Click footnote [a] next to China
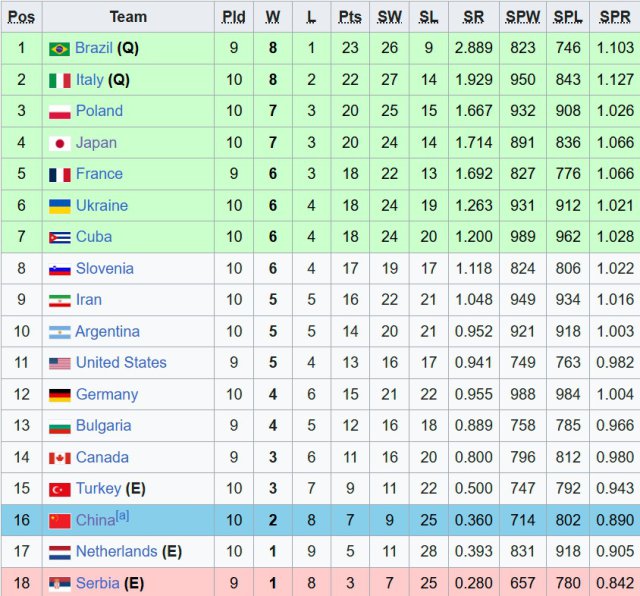 tap(122, 516)
